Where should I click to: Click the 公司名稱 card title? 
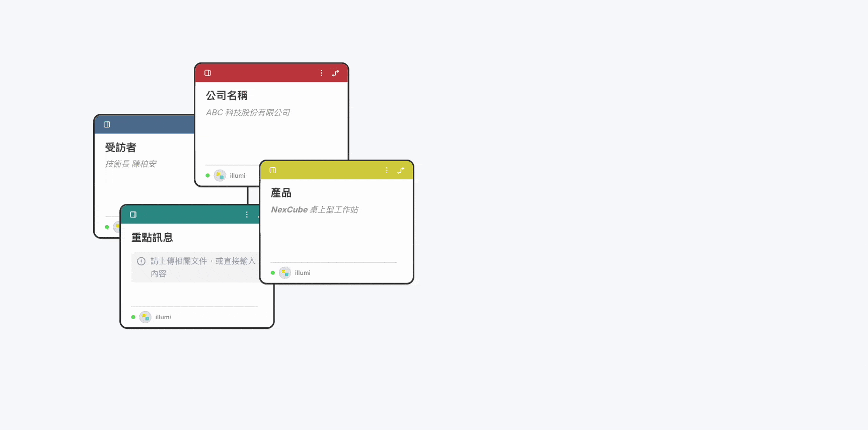point(227,95)
